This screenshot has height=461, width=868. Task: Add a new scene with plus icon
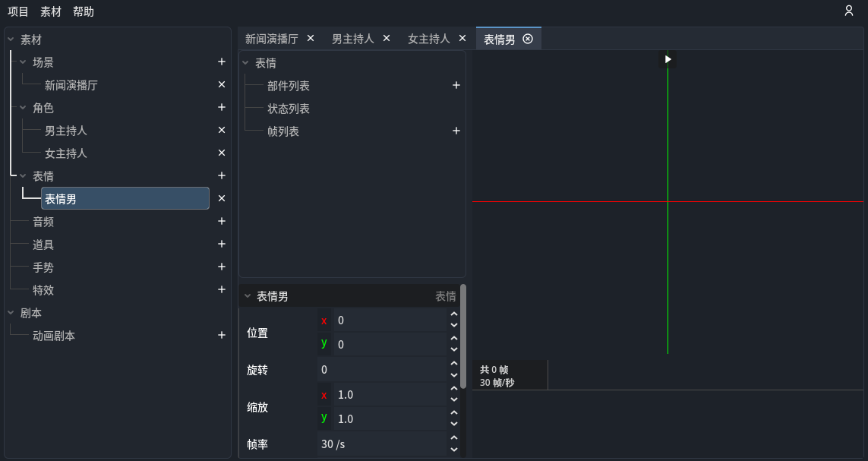(222, 62)
